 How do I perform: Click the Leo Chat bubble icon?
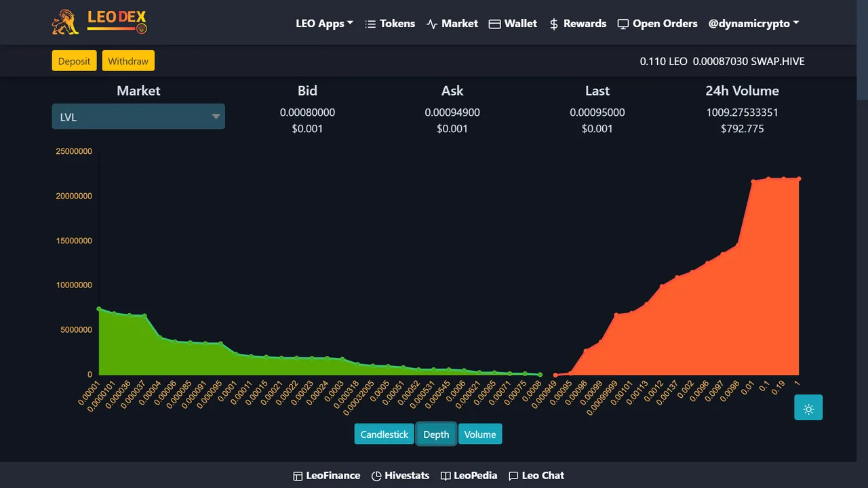(x=513, y=476)
